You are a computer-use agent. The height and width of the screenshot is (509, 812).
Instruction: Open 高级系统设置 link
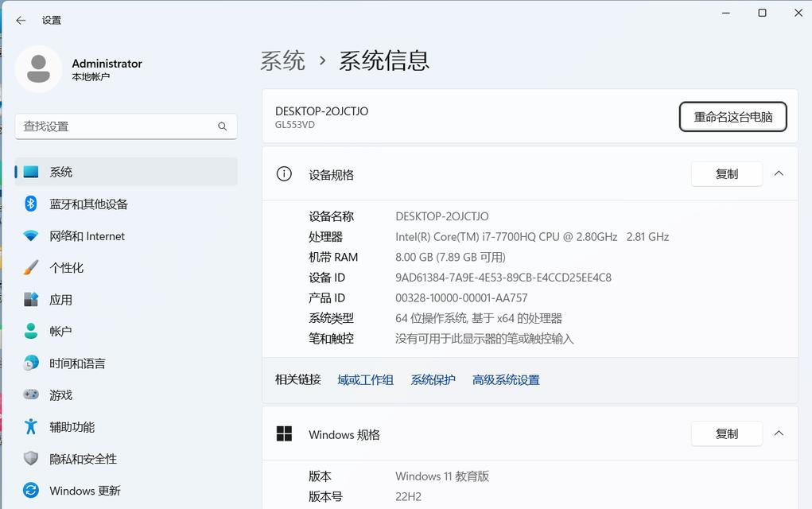pyautogui.click(x=506, y=380)
